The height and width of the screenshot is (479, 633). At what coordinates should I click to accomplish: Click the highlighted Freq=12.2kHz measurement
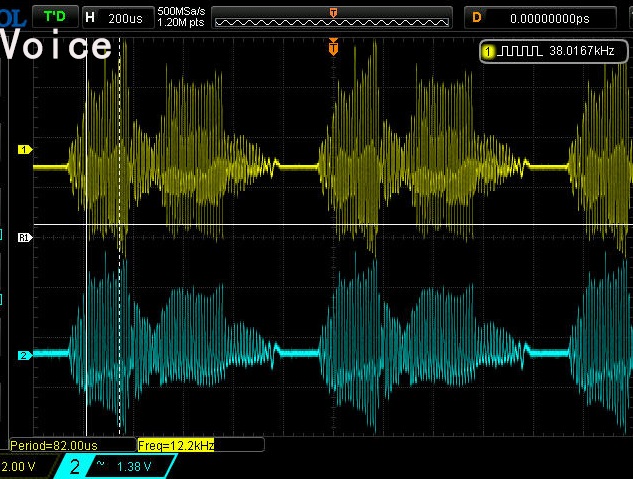click(x=175, y=444)
